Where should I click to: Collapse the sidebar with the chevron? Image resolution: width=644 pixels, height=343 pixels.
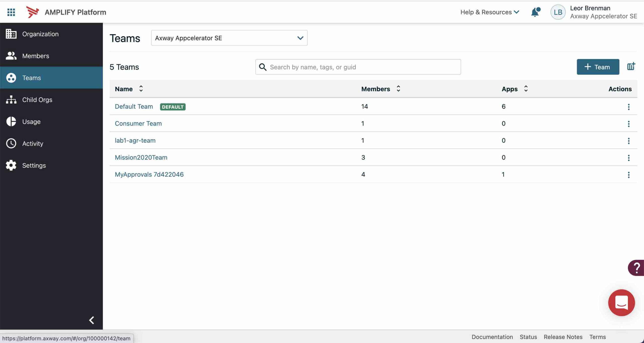pyautogui.click(x=92, y=320)
